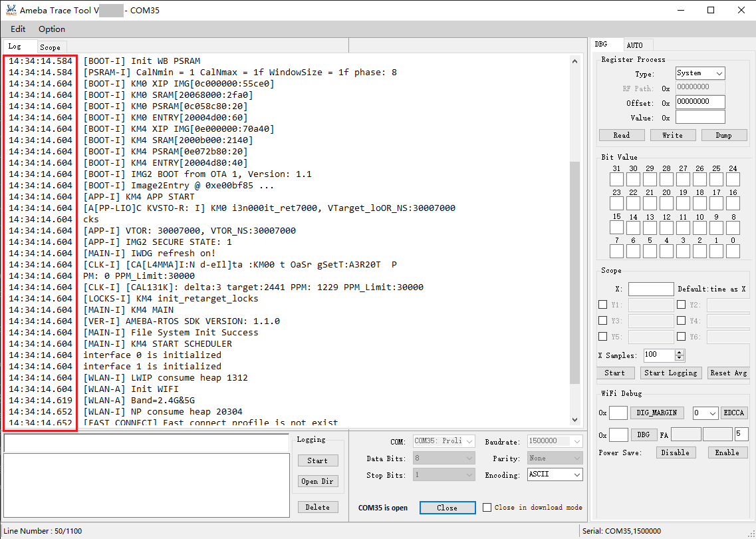The height and width of the screenshot is (539, 756).
Task: Click the log scrollbar up arrow
Action: [575, 61]
